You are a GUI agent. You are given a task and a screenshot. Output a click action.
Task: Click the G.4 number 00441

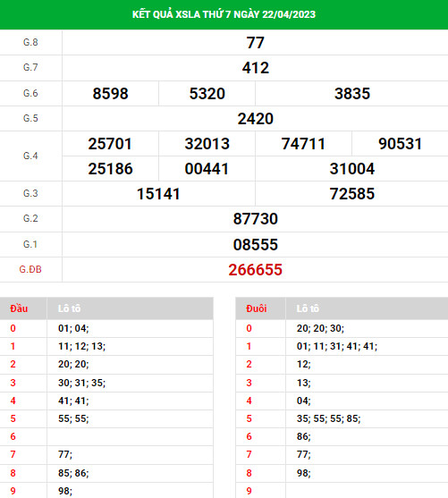point(207,169)
